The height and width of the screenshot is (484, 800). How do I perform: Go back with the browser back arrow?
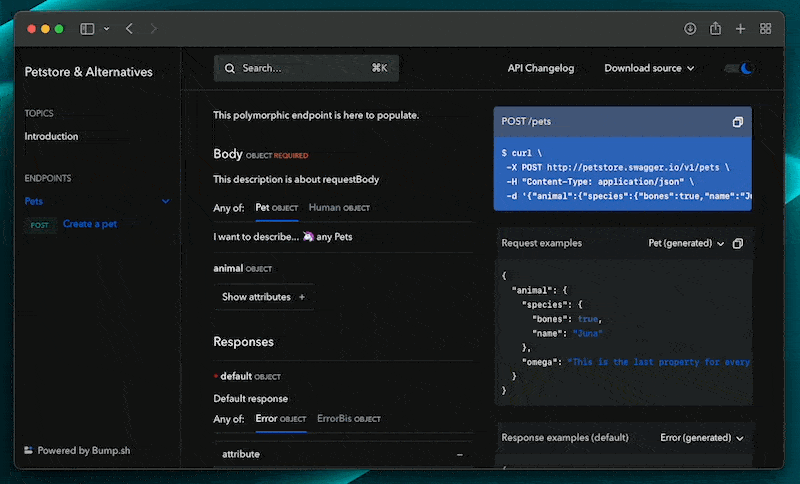pyautogui.click(x=129, y=29)
